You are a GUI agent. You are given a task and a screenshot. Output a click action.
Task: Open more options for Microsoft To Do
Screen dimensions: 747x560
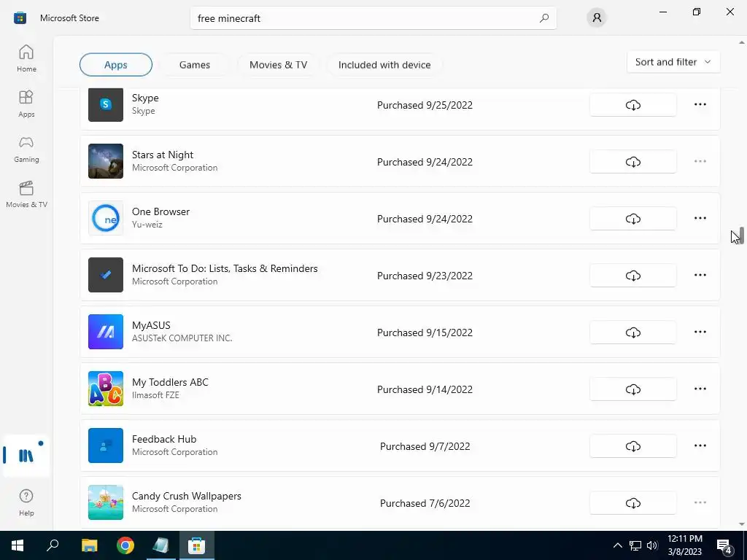pyautogui.click(x=700, y=275)
